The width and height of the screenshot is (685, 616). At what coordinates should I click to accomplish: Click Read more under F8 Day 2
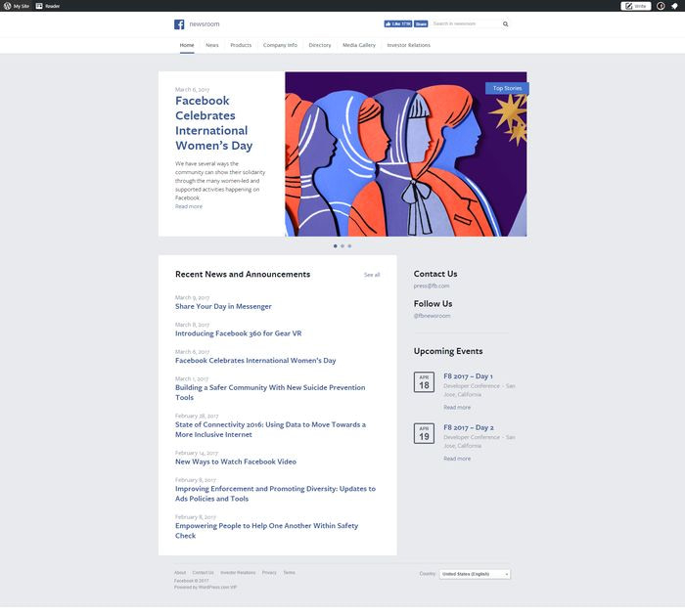[x=457, y=459]
